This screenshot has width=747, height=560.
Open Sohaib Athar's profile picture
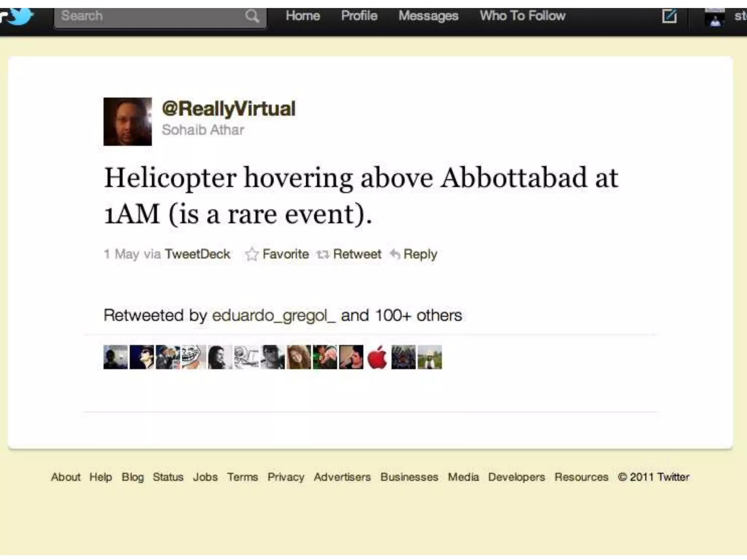pos(128,121)
